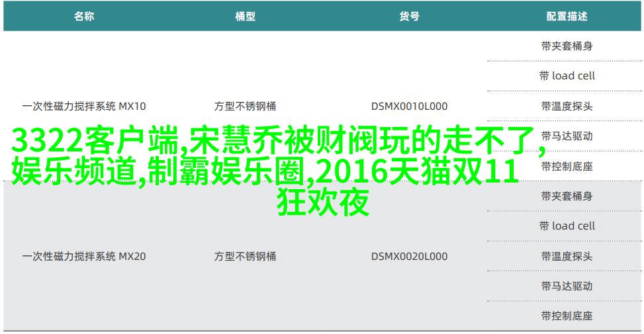Click 带 load cell in the MX10 configuration
The height and width of the screenshot is (334, 644).
567,76
